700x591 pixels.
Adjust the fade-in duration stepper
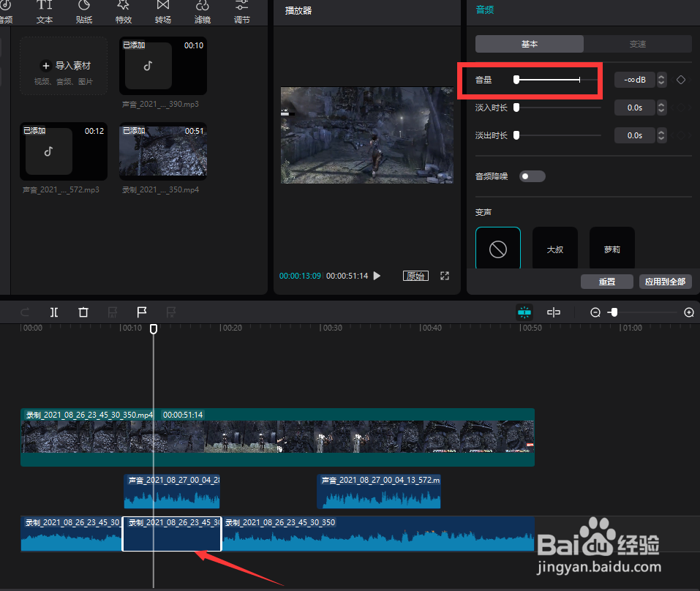click(662, 108)
